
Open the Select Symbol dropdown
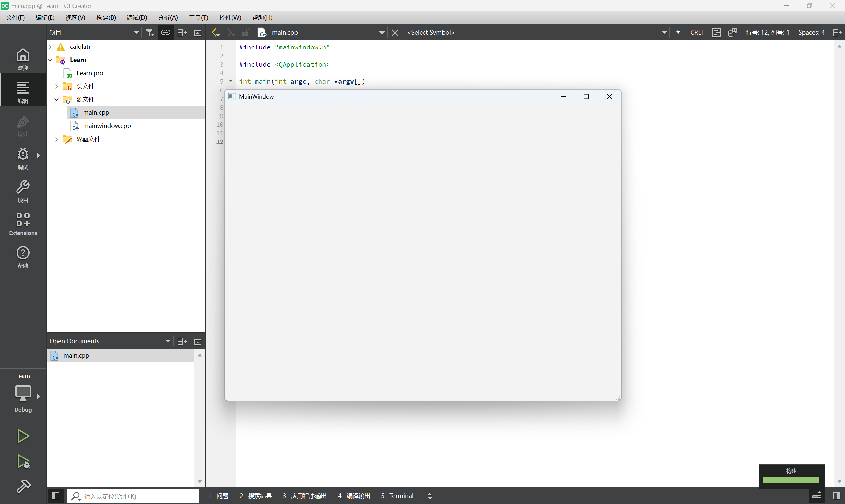click(x=537, y=33)
